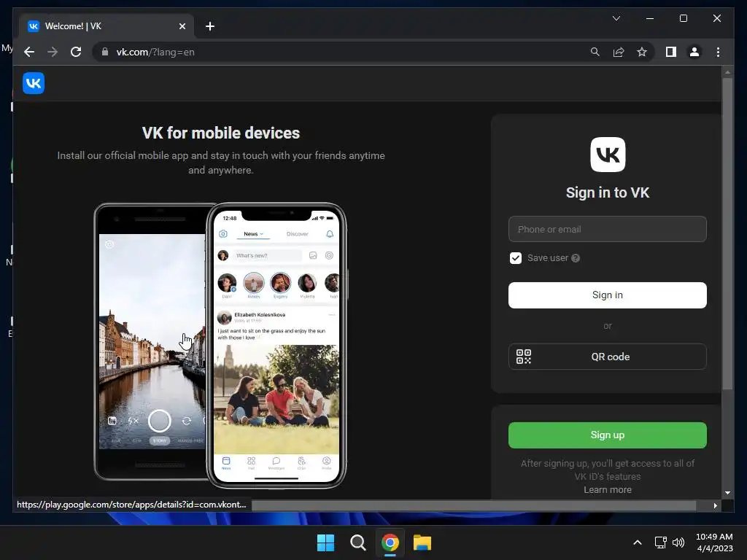Viewport: 747px width, 560px height.
Task: Close the Welcome VK tab
Action: pyautogui.click(x=182, y=26)
